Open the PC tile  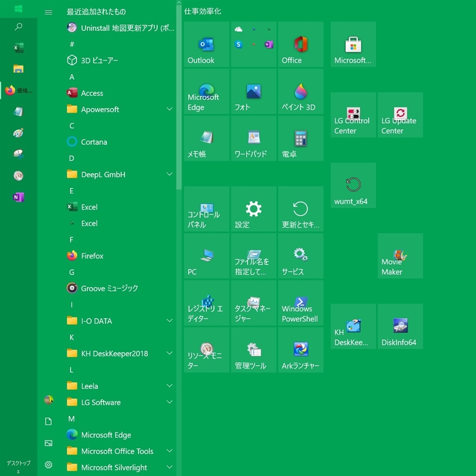click(206, 256)
